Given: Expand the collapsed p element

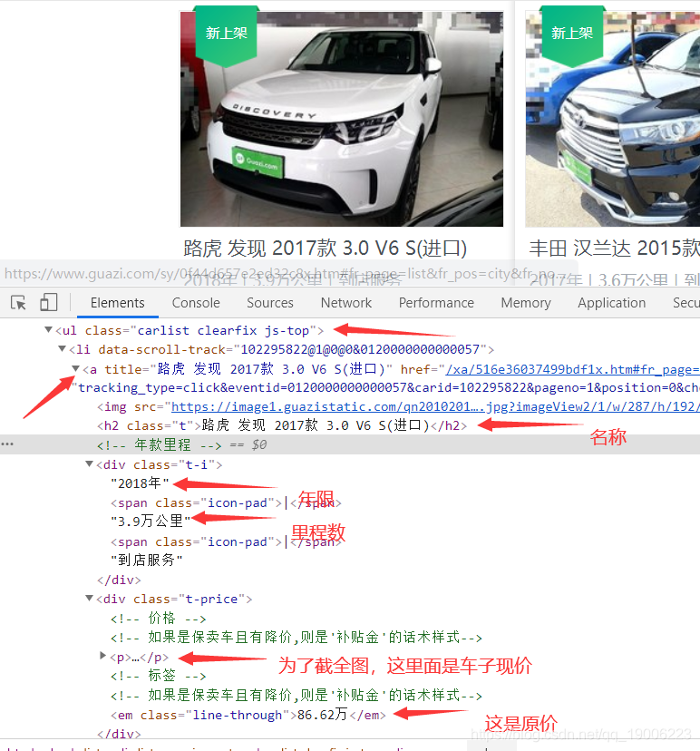Looking at the screenshot, I should (102, 655).
